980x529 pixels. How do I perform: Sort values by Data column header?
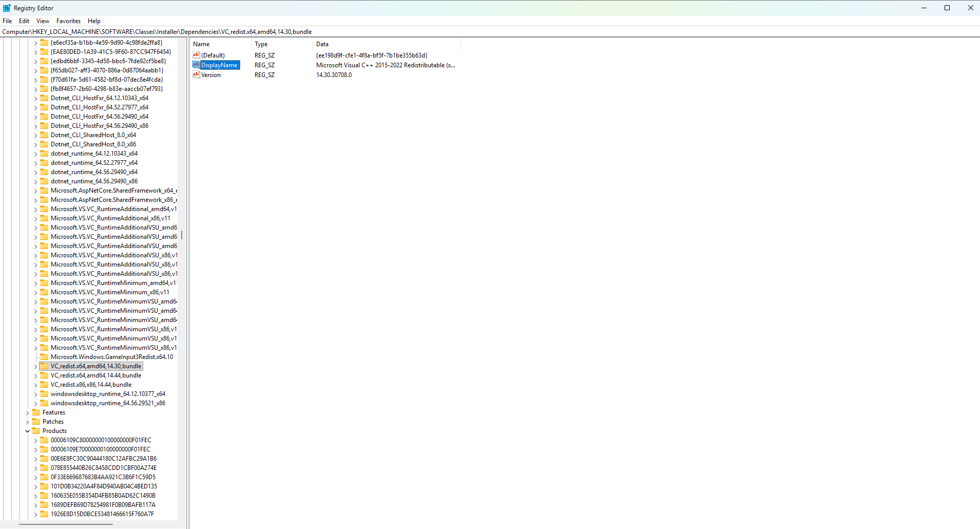pyautogui.click(x=387, y=44)
